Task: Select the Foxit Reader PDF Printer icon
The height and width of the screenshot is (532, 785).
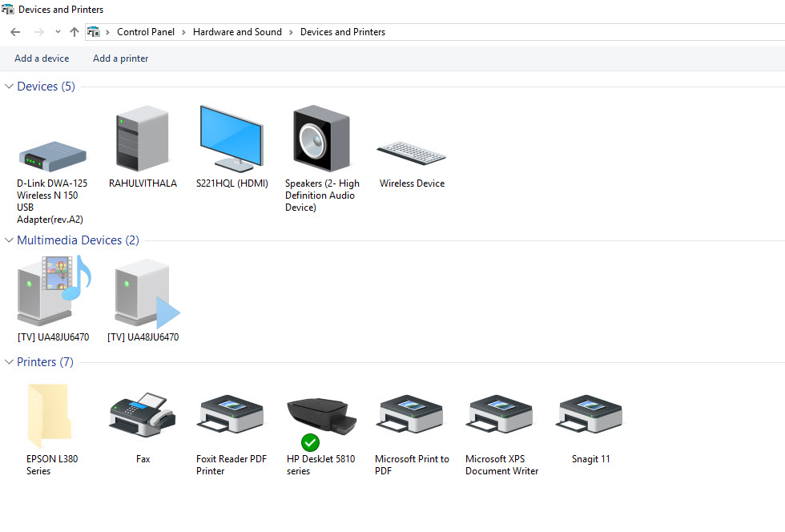Action: point(231,414)
